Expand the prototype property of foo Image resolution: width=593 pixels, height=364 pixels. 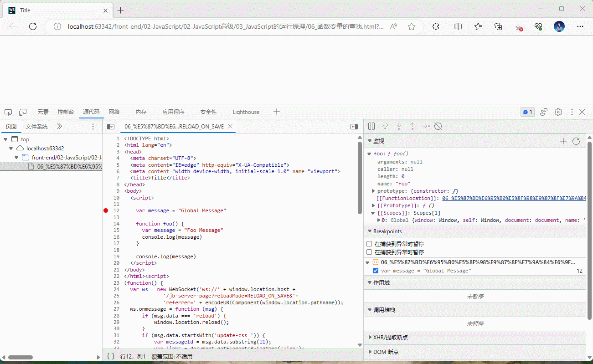[x=374, y=191]
